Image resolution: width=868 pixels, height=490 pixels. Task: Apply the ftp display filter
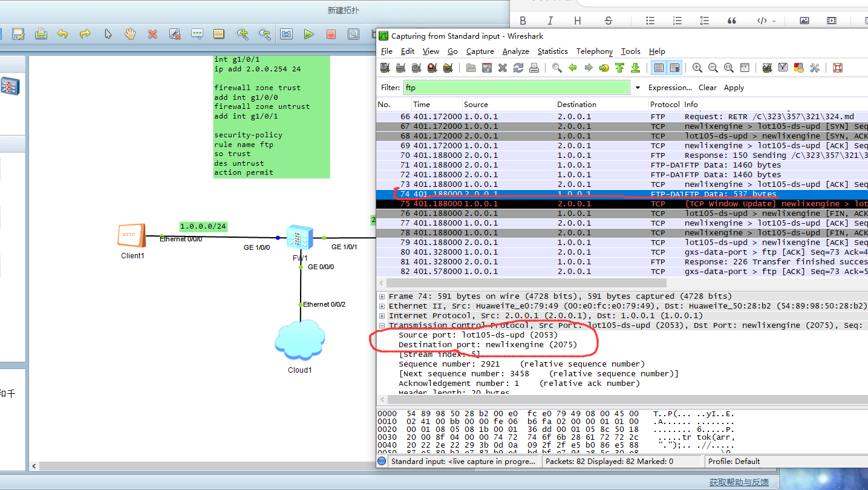pyautogui.click(x=734, y=87)
